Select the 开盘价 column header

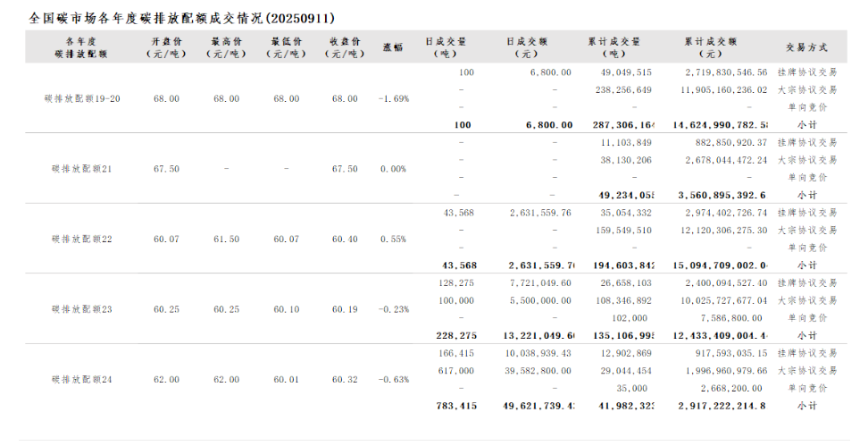click(x=167, y=47)
